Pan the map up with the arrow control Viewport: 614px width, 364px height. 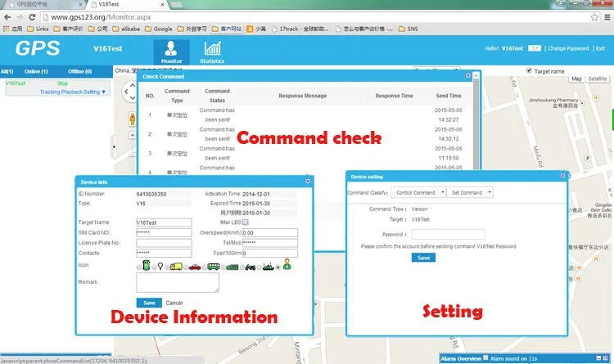pyautogui.click(x=133, y=85)
